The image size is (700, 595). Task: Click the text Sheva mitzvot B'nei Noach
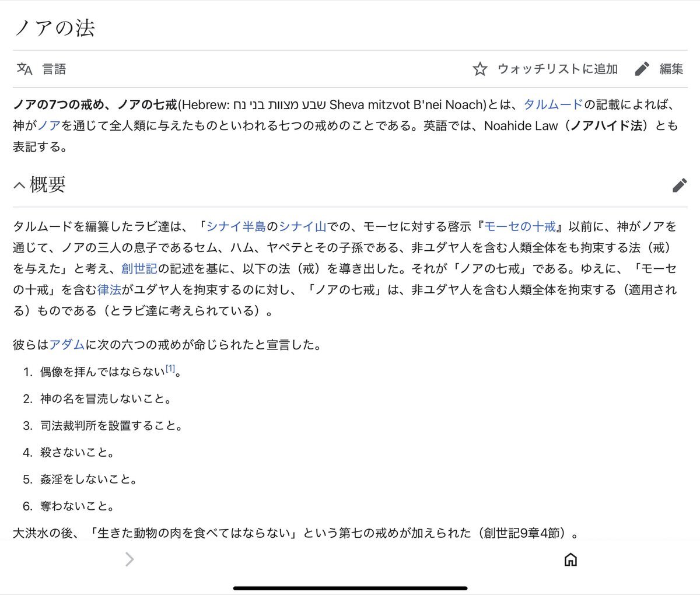click(x=407, y=104)
